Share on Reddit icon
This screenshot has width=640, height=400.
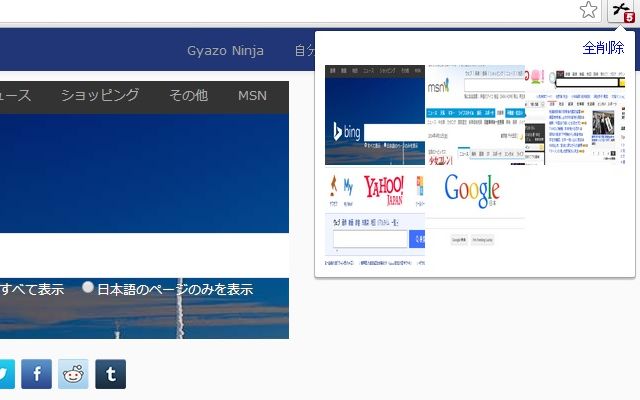[73, 374]
